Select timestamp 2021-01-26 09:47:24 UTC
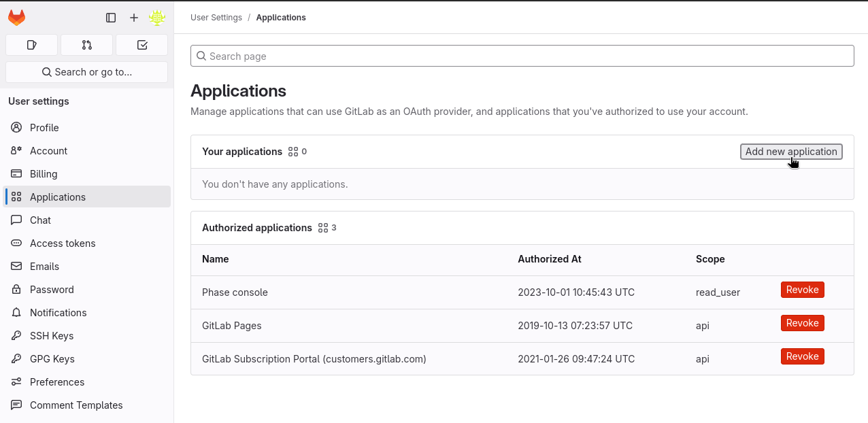This screenshot has width=868, height=423. click(576, 359)
